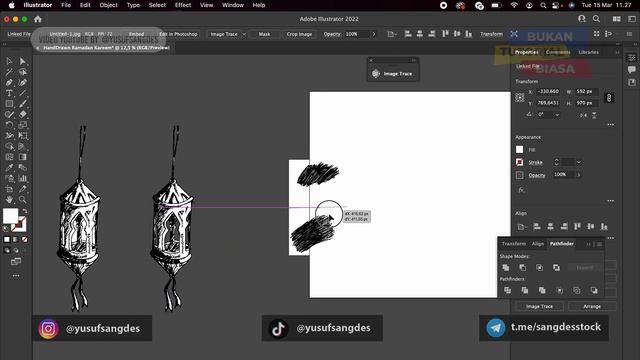Open the Align To dropdown in Properties
Screen dimensions: 640x360
[522, 227]
